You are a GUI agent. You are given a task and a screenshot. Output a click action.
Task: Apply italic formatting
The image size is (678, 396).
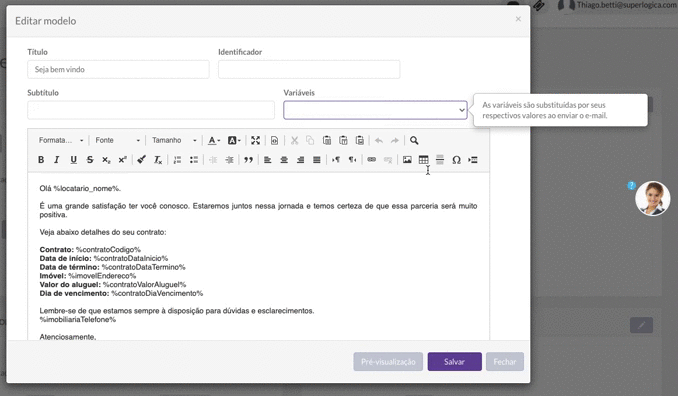click(57, 160)
